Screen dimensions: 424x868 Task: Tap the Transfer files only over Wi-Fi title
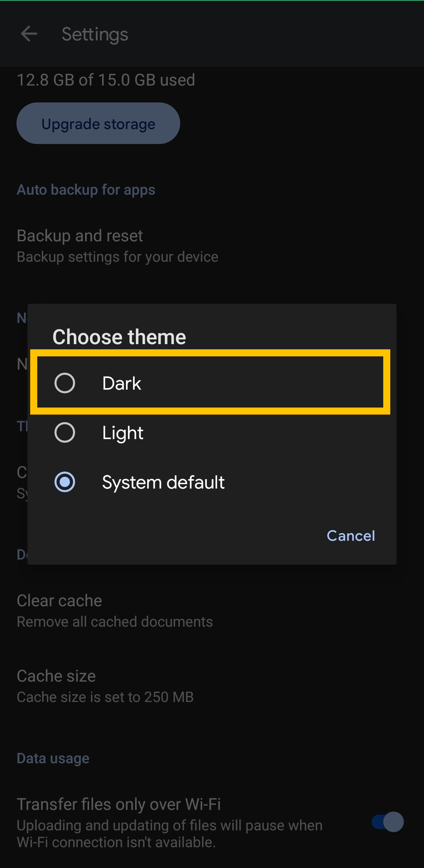coord(119,804)
